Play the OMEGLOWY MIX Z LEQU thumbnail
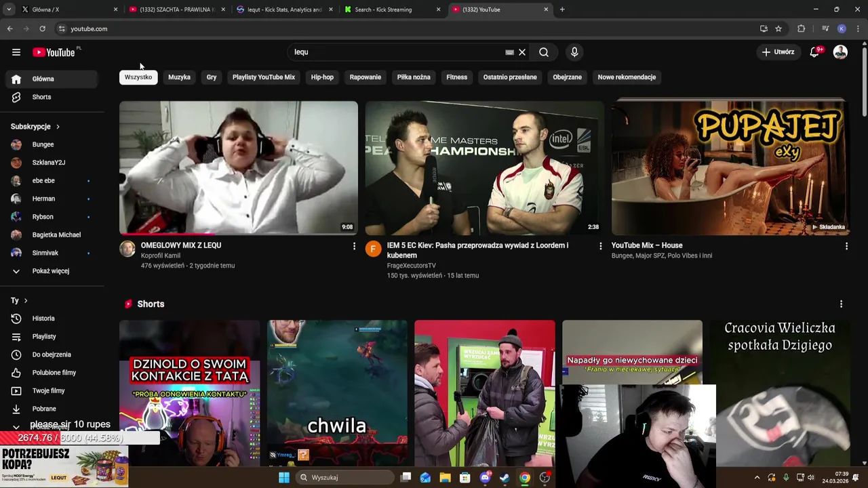The height and width of the screenshot is (488, 868). click(x=239, y=167)
